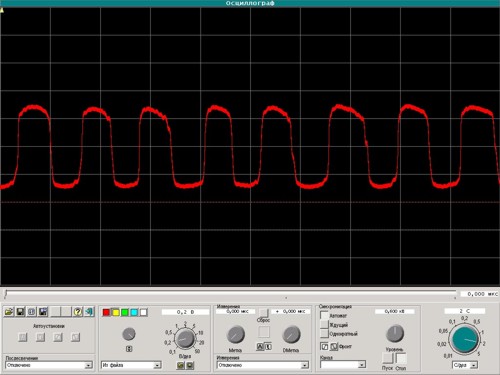Select the cyan channel color swatch

coord(134,312)
